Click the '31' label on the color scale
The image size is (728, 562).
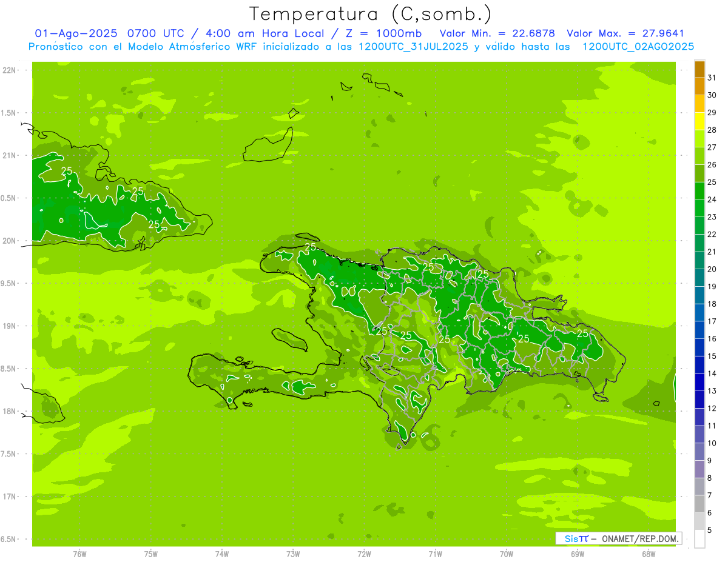[x=712, y=78]
